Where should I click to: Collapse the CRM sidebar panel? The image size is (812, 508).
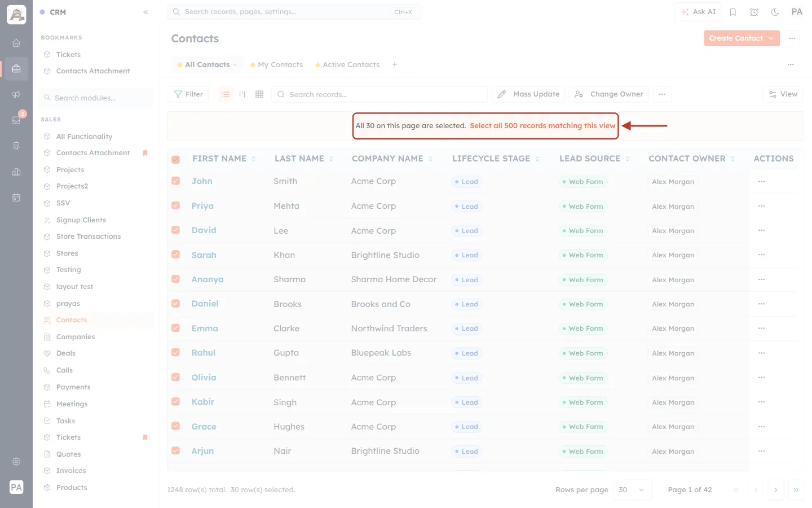[x=145, y=12]
